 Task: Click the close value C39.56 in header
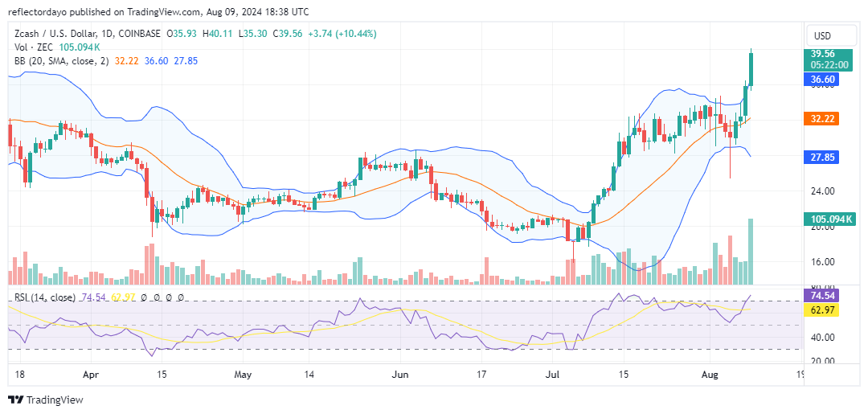[289, 34]
